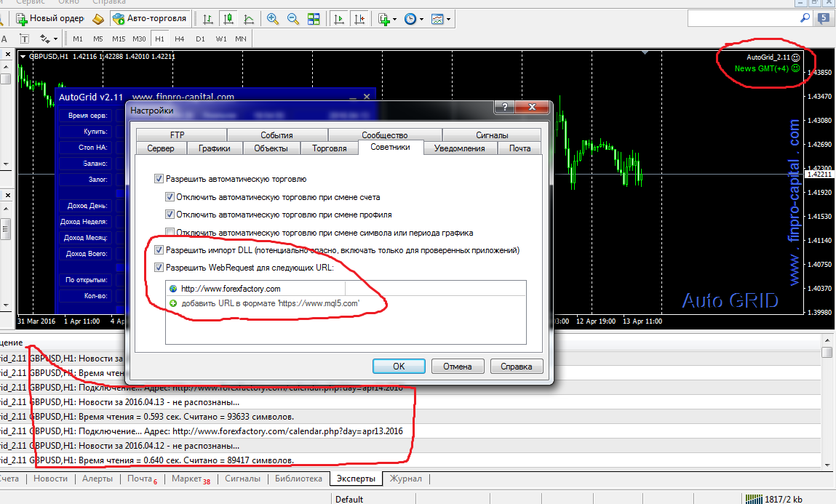Toggle Авто-торговля auto-trading button
Screen dimensions: 836x504
point(150,19)
